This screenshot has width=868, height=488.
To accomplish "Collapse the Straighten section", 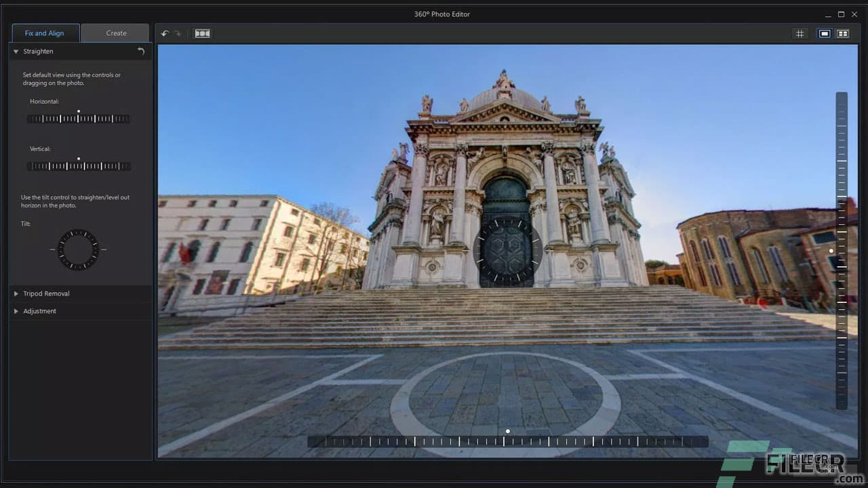I will (16, 51).
